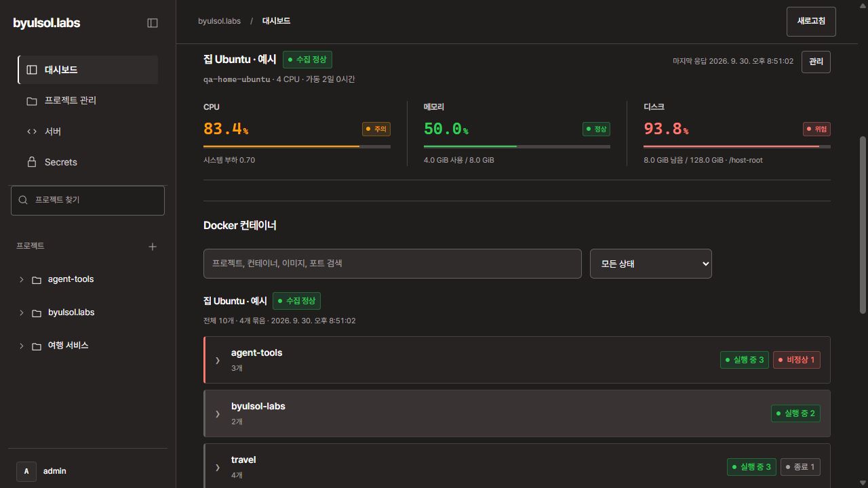This screenshot has height=488, width=868.
Task: Expand agent-tools in sidebar project tree
Action: point(21,279)
